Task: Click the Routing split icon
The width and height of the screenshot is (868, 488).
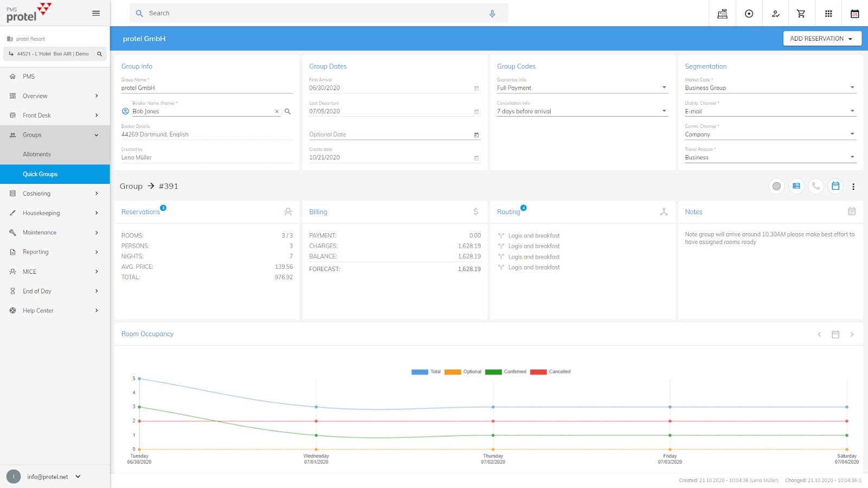Action: pos(663,212)
